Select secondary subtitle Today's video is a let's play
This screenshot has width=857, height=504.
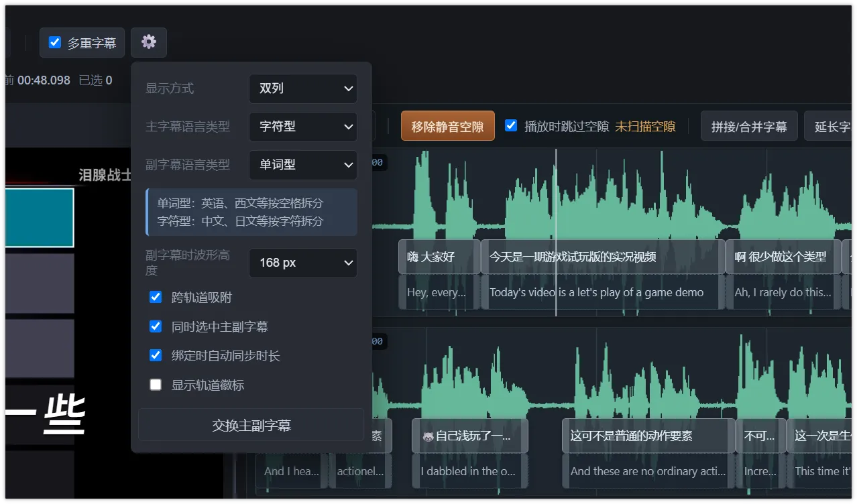pyautogui.click(x=603, y=292)
